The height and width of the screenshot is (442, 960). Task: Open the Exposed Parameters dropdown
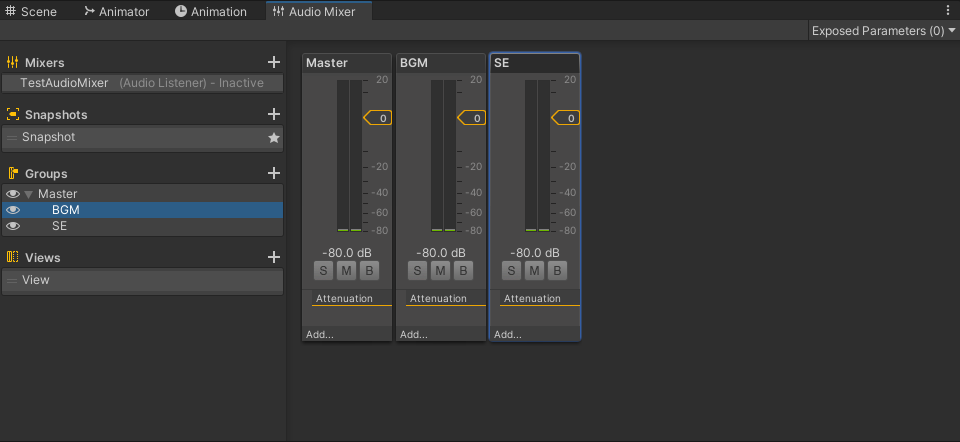coord(883,31)
